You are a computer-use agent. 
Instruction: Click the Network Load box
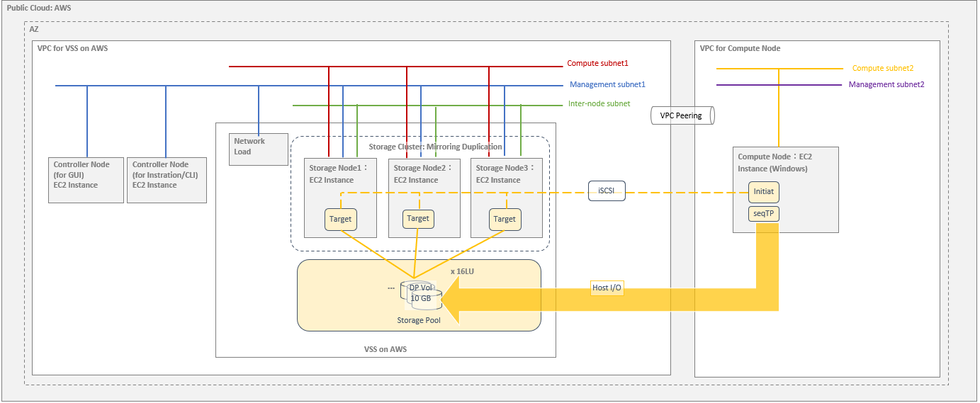coord(258,149)
